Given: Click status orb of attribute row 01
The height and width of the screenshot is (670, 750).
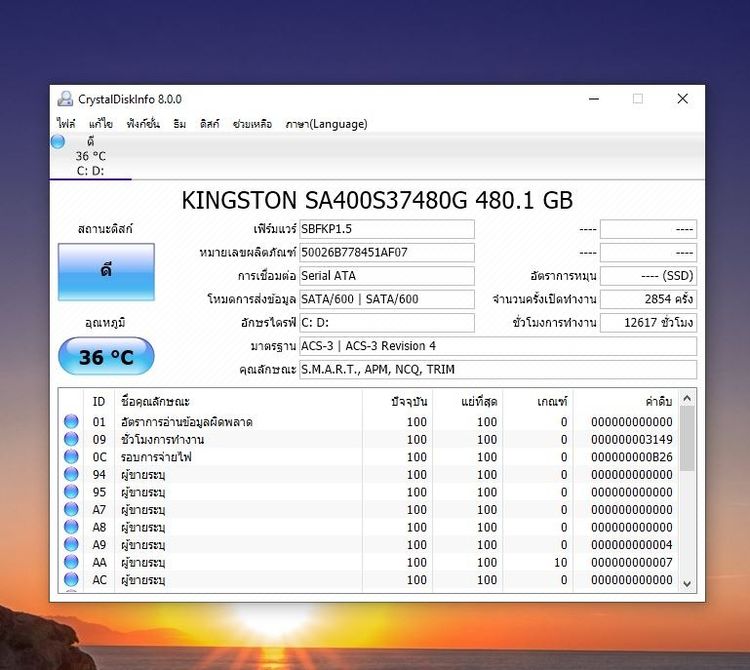Looking at the screenshot, I should 71,421.
